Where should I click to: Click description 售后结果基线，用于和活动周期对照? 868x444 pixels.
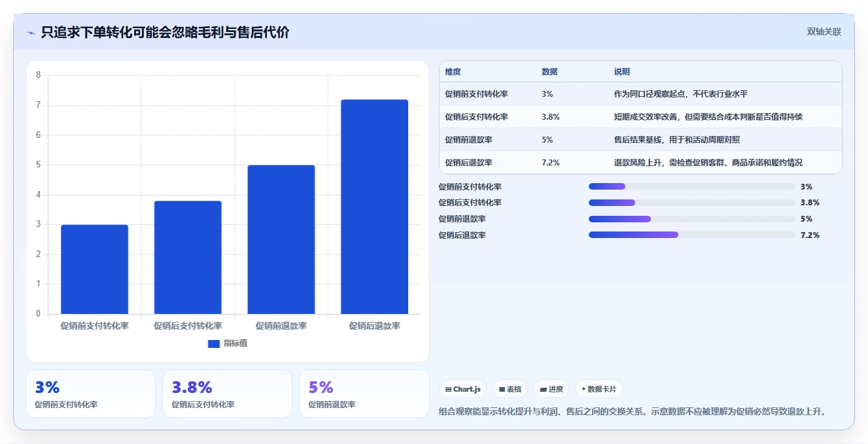coord(676,140)
